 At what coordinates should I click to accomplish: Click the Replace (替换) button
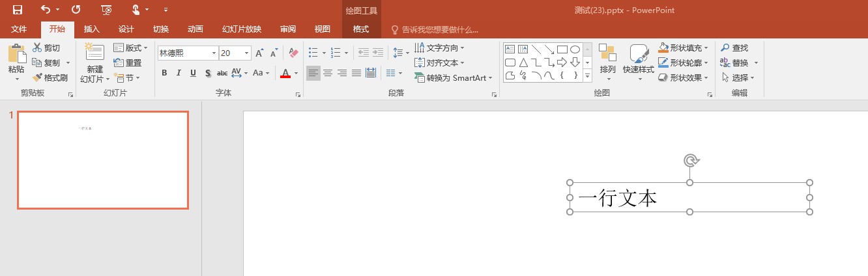[x=739, y=63]
